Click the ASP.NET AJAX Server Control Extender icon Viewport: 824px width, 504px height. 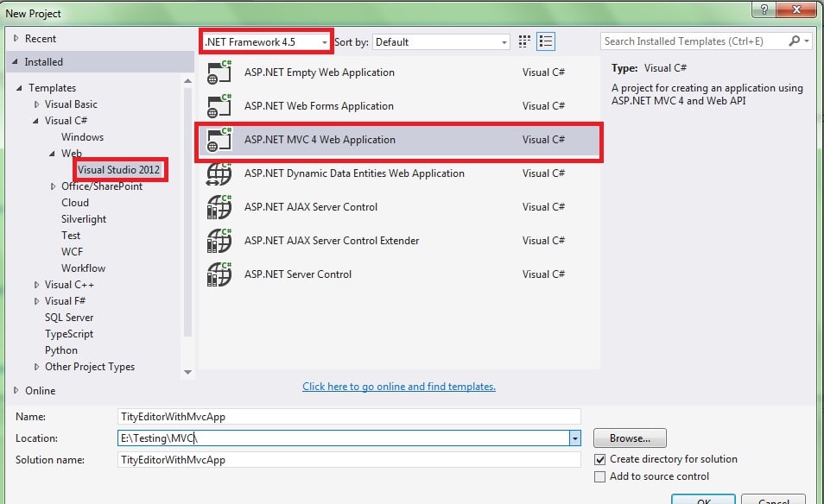(219, 240)
